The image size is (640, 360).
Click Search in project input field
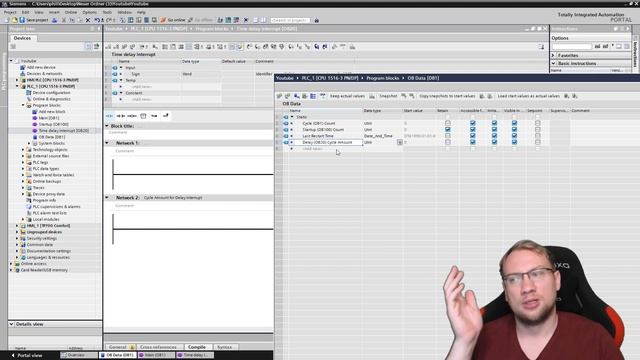tap(290, 20)
